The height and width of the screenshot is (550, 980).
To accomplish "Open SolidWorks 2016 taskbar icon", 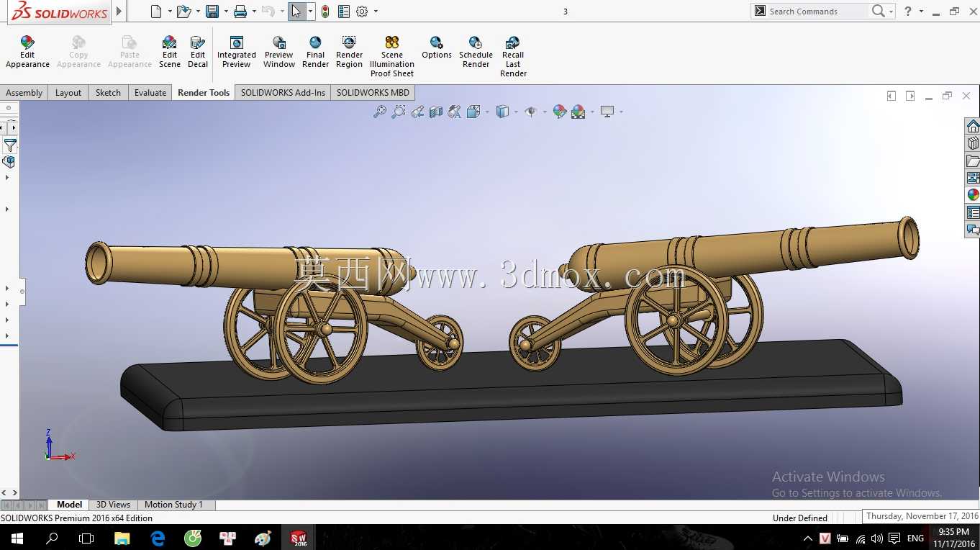I will (299, 538).
